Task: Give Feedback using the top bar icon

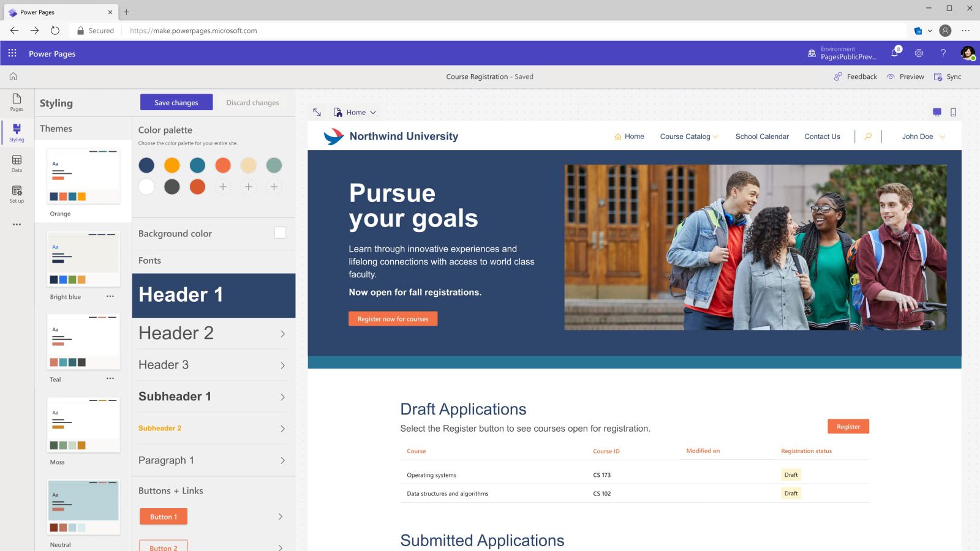Action: 854,77
